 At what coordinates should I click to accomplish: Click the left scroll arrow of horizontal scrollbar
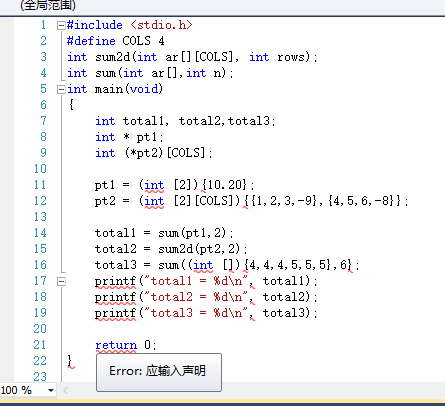click(x=66, y=390)
